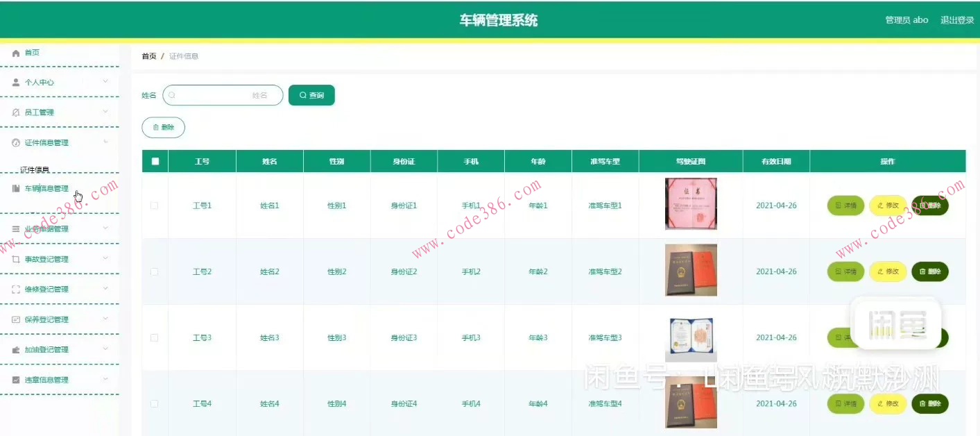
Task: Check the checkbox on the 工号4 row
Action: click(x=155, y=403)
